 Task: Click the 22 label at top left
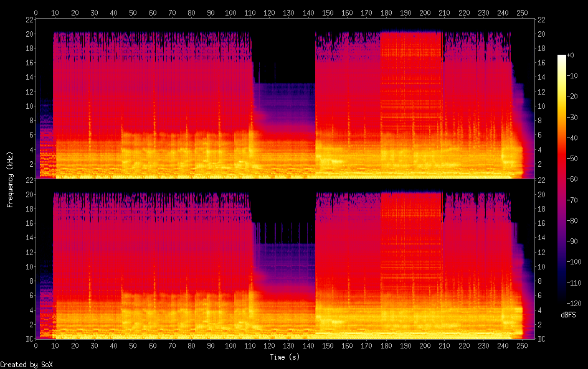[28, 19]
